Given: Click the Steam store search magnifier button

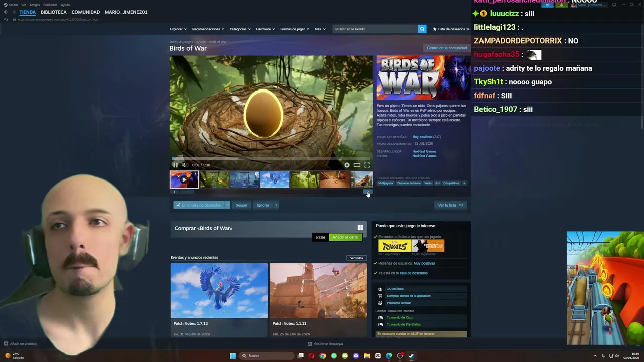Looking at the screenshot, I should 422,29.
